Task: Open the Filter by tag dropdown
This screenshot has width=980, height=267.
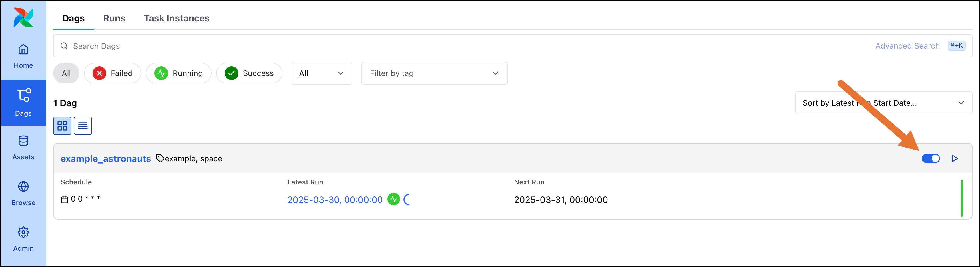Action: click(x=434, y=73)
